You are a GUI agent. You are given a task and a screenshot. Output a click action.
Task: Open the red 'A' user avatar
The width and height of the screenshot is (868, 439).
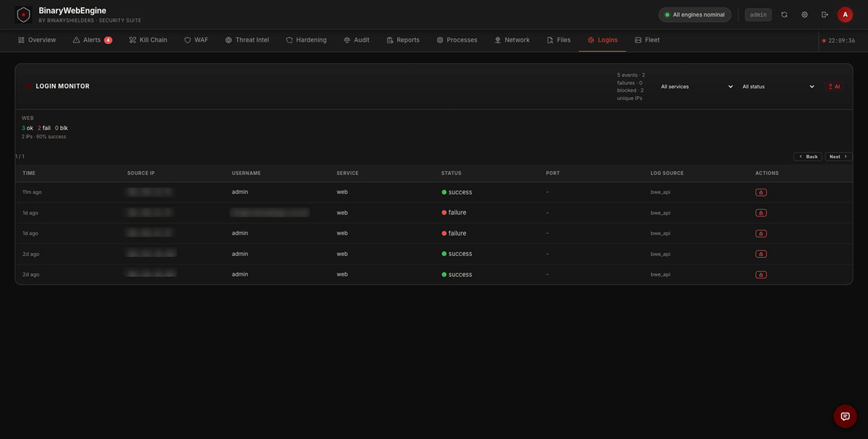[845, 14]
